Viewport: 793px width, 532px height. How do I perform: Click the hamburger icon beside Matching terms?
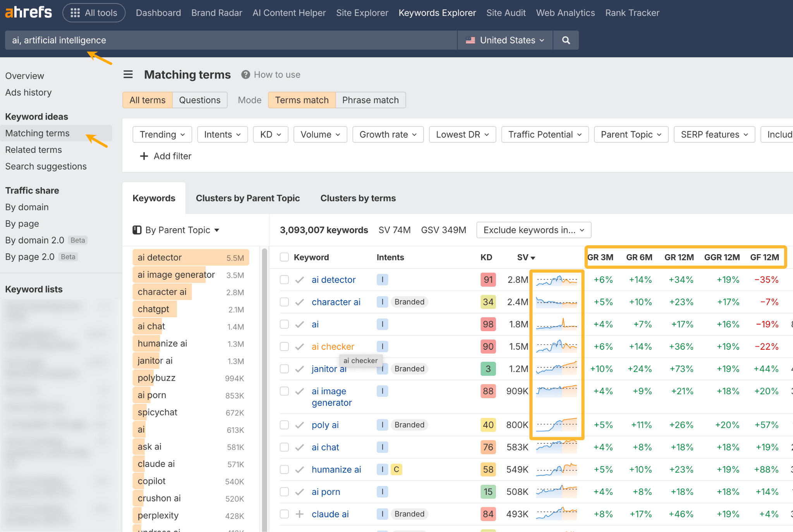click(x=128, y=74)
